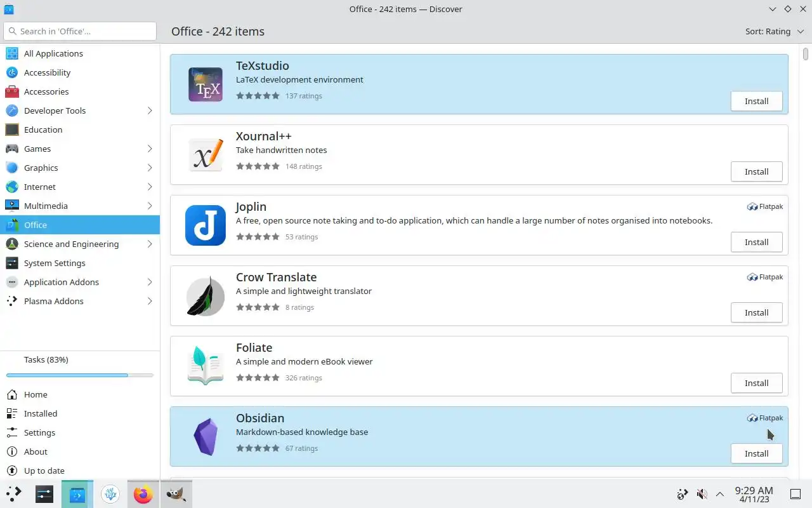812x508 pixels.
Task: Click the Joplin Flatpak label
Action: pyautogui.click(x=765, y=206)
